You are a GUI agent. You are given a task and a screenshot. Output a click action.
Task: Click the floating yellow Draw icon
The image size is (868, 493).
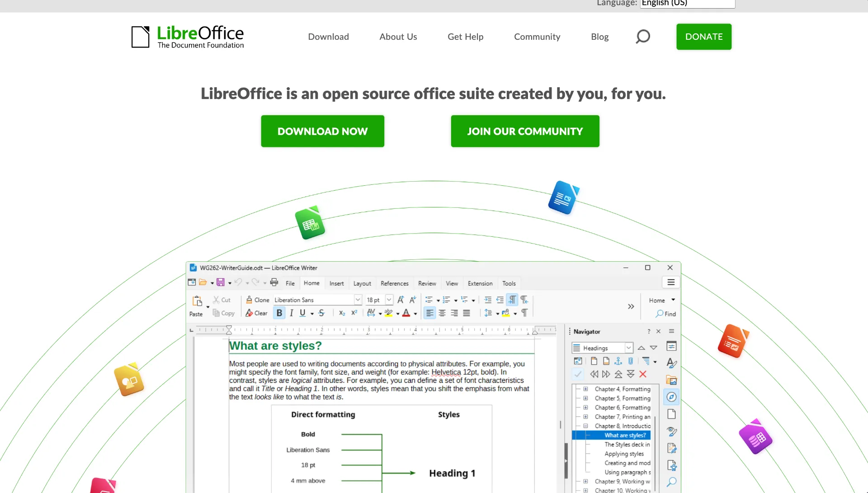(129, 380)
